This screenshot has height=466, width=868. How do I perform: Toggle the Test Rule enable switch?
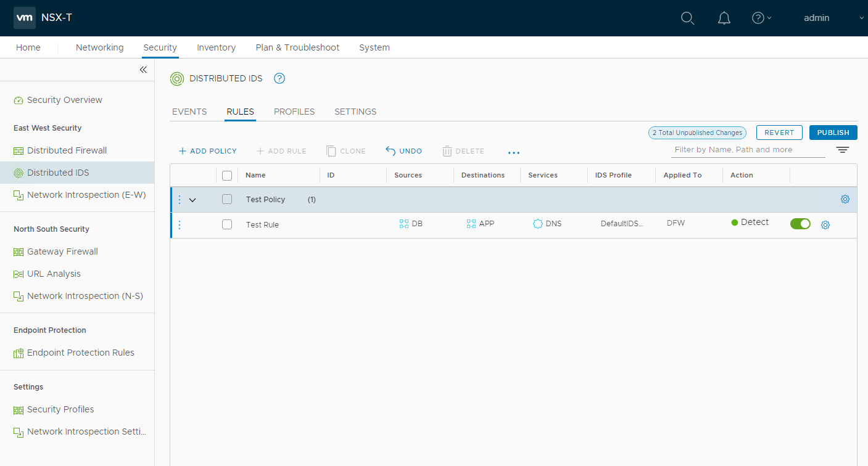[800, 224]
